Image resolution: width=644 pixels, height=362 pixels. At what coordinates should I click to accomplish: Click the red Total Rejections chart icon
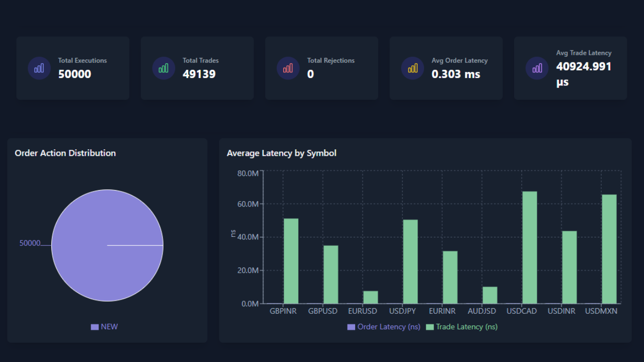(x=288, y=68)
